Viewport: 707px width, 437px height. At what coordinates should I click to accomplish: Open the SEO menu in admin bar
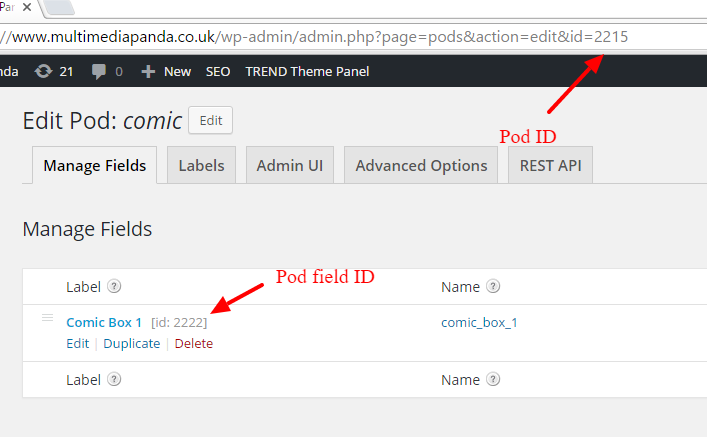pos(218,71)
